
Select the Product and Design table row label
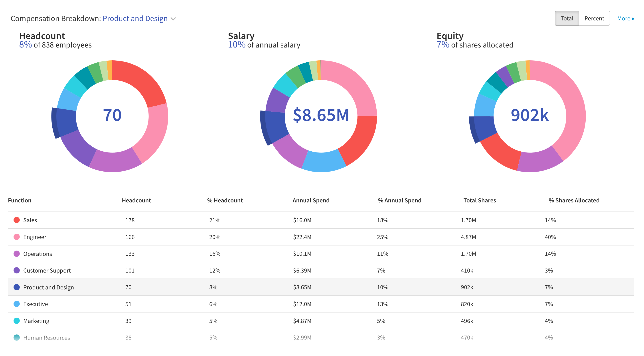pos(49,287)
